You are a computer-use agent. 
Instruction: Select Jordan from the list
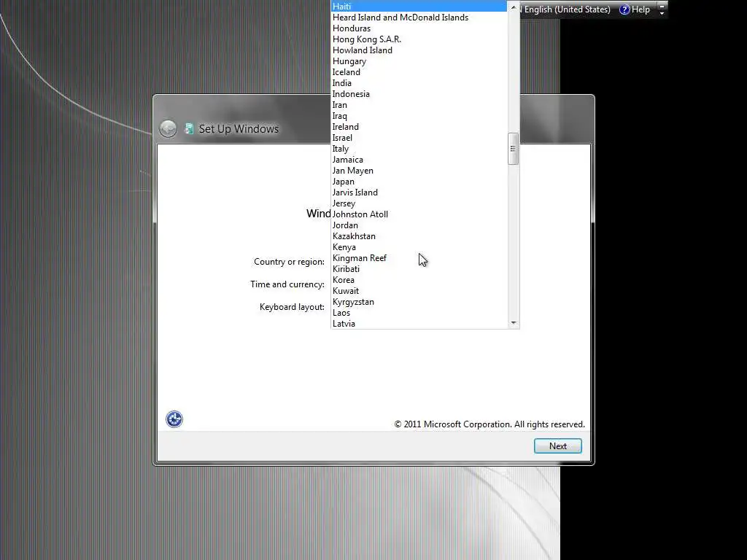[x=419, y=225]
